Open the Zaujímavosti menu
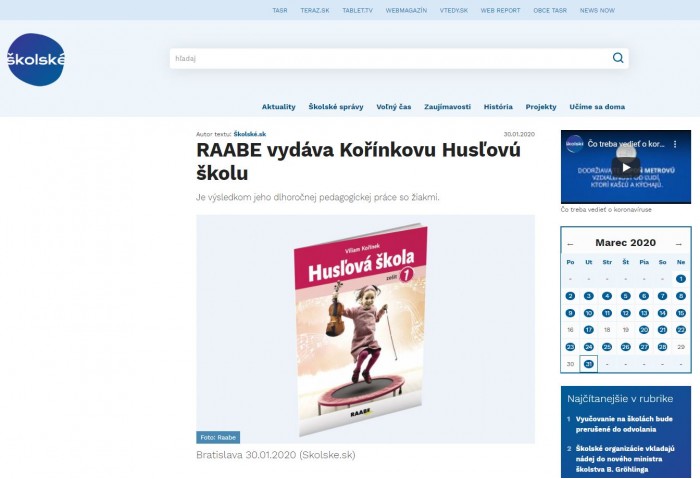This screenshot has height=479, width=700. (447, 107)
